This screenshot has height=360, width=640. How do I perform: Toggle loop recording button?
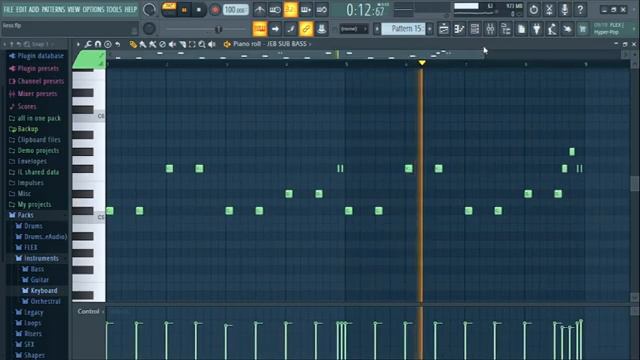pyautogui.click(x=321, y=9)
